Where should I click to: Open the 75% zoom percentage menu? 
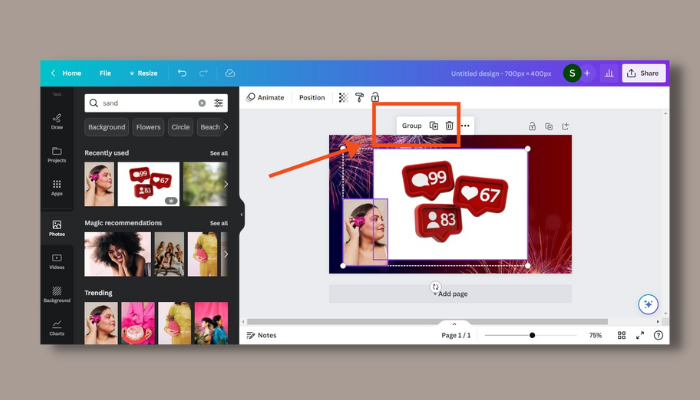pos(596,335)
